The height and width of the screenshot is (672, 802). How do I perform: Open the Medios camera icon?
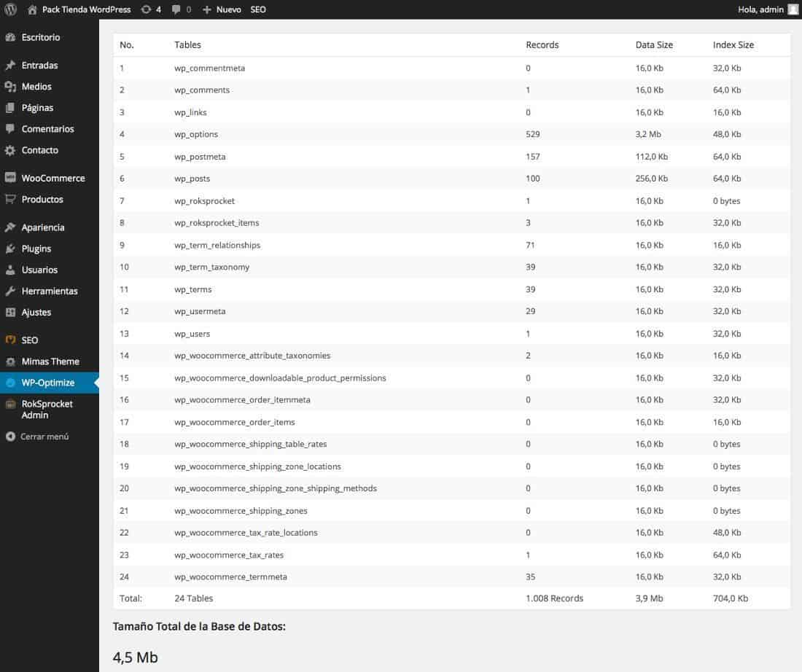tap(12, 86)
